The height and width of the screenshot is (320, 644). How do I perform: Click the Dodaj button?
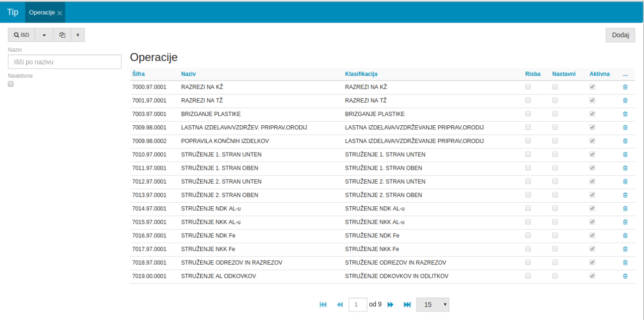coord(620,35)
